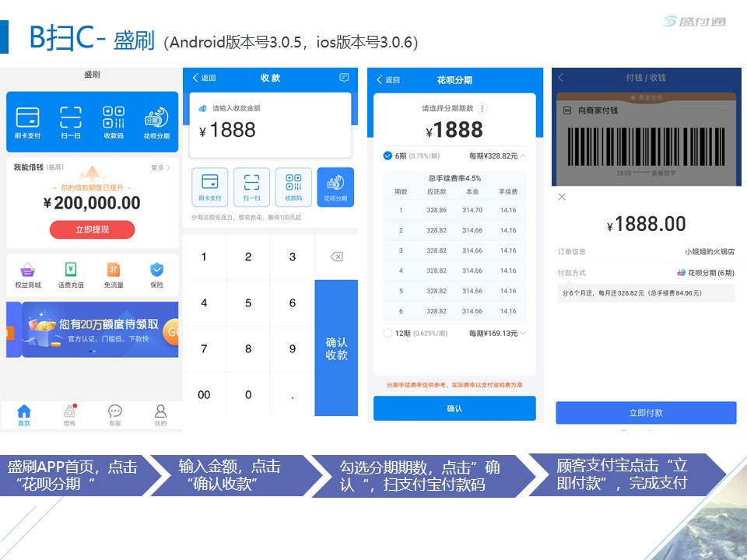Tap 查看数字 under the barcode
This screenshot has width=747, height=560.
coord(664,173)
